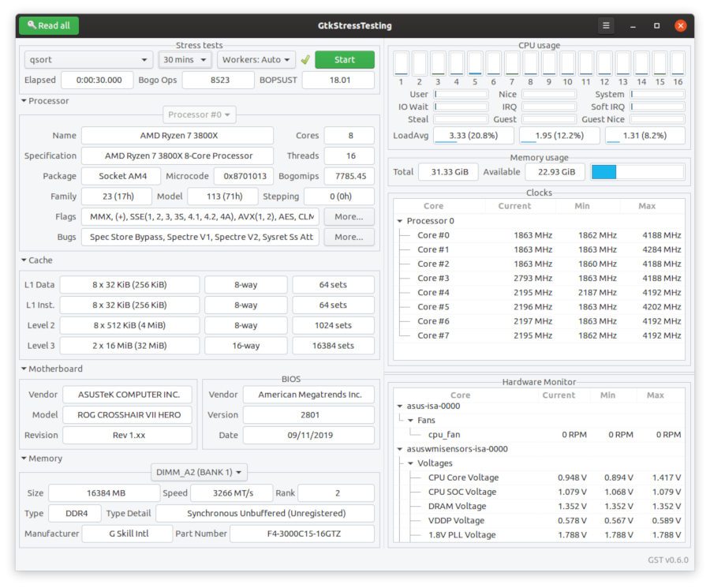Image resolution: width=710 pixels, height=588 pixels.
Task: Collapse the Voltages tree group
Action: 411,463
